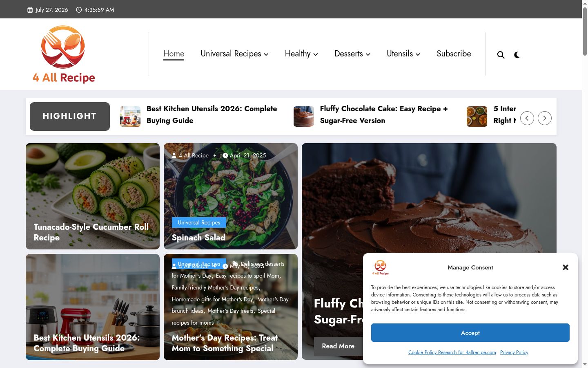The width and height of the screenshot is (588, 368).
Task: Toggle dark mode with the moon icon
Action: (x=517, y=55)
